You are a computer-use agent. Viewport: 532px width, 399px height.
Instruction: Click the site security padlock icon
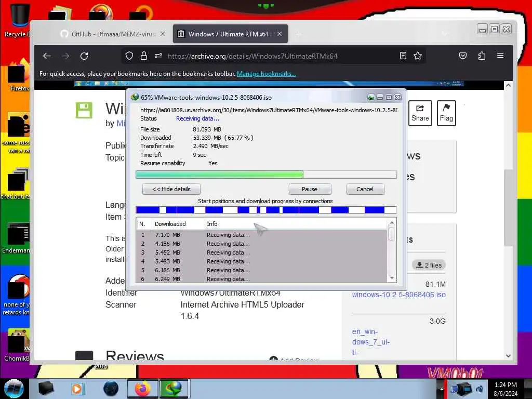click(x=144, y=56)
